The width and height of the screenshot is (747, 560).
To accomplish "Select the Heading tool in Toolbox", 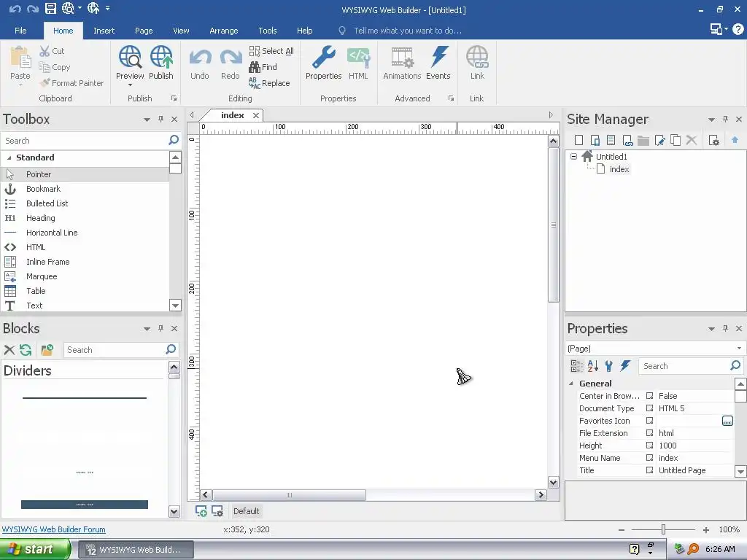I will click(85, 218).
